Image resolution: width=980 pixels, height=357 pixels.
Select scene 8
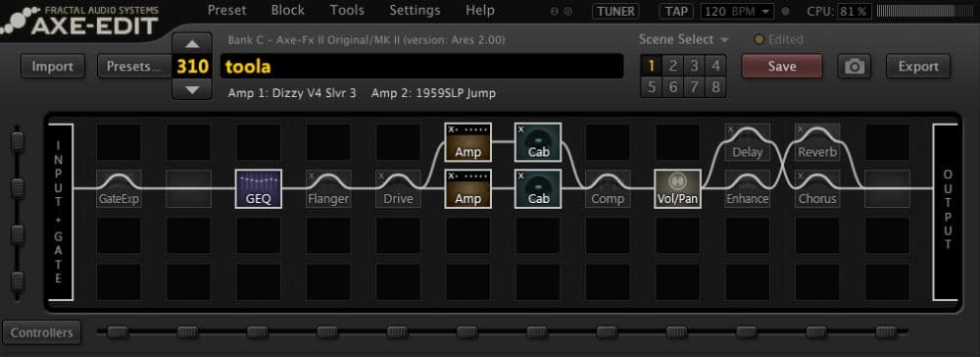tap(715, 86)
